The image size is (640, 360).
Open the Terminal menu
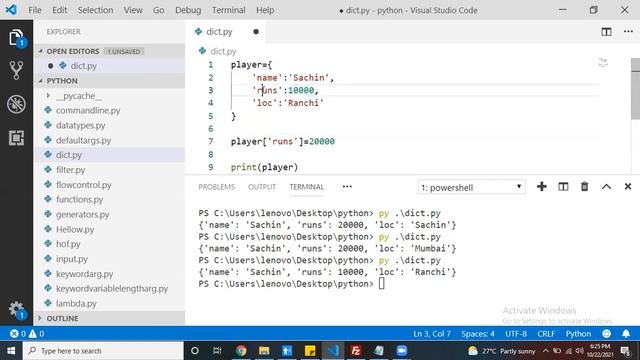228,10
